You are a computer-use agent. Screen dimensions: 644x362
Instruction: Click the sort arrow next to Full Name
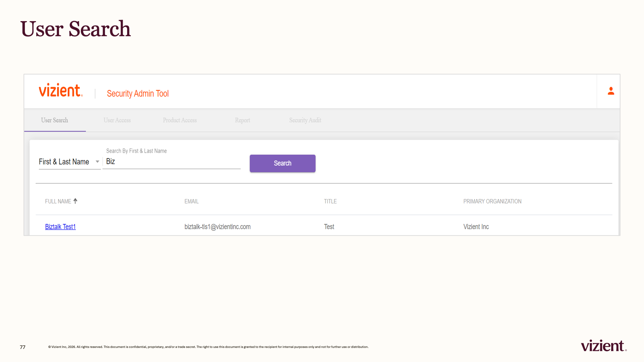coord(75,201)
